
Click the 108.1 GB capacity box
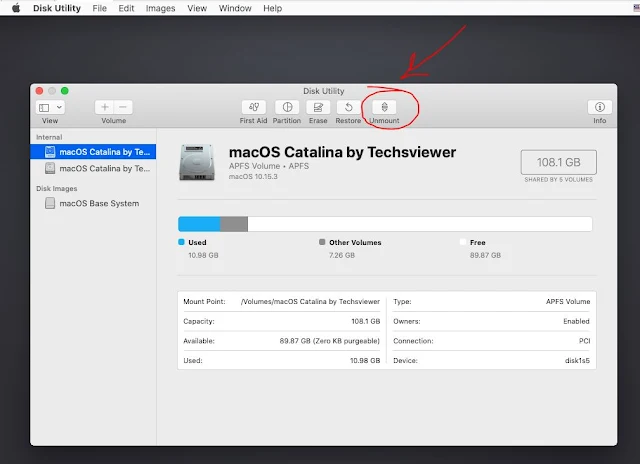(558, 162)
